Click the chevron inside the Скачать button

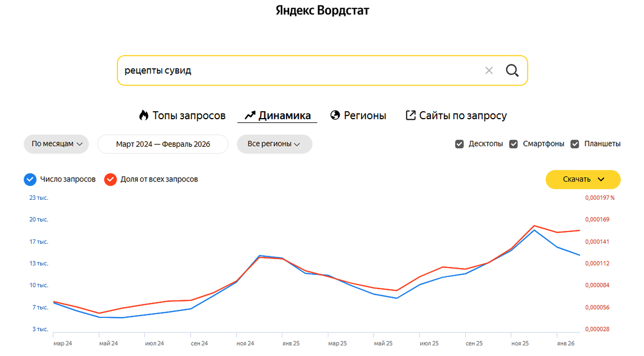(600, 179)
